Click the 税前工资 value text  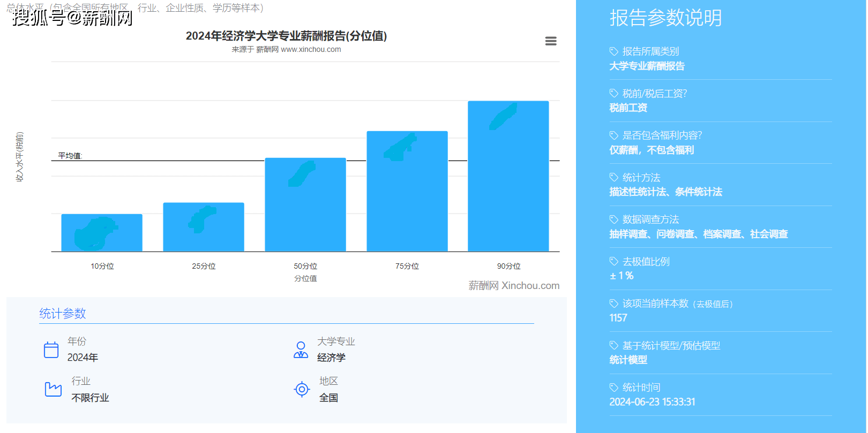[x=628, y=108]
